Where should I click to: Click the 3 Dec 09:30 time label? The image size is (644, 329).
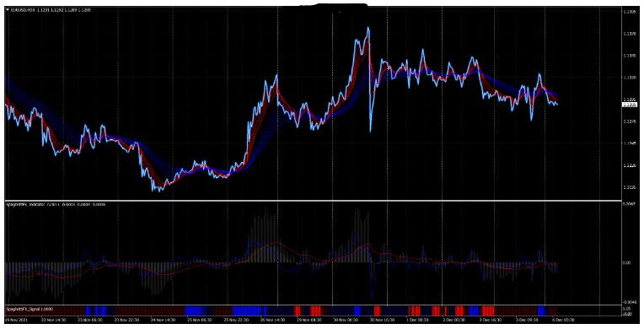[x=526, y=320]
